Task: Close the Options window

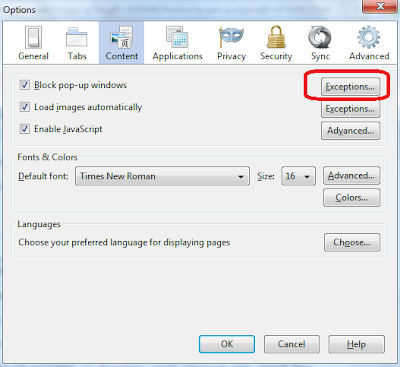Action: point(380,6)
